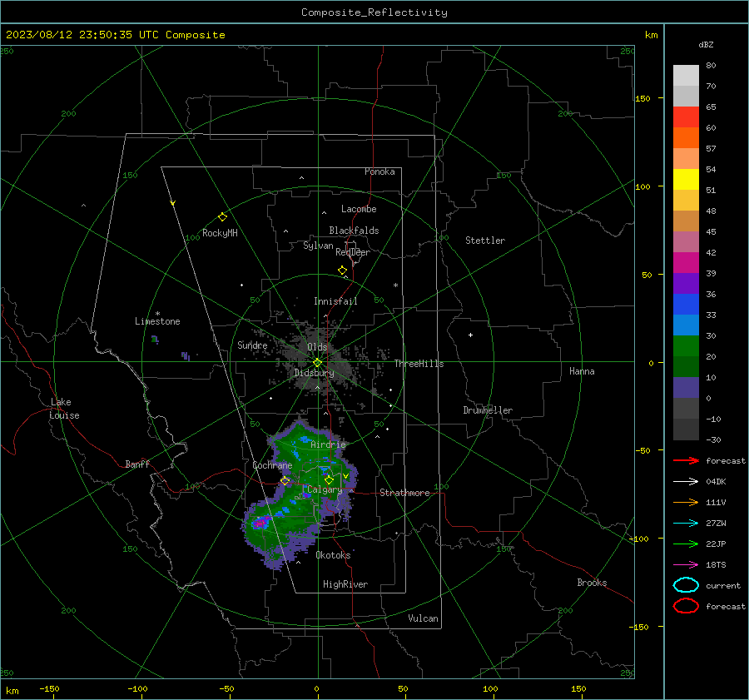Click the RedDeer city label
Viewport: 749px width, 700px height.
click(x=353, y=252)
